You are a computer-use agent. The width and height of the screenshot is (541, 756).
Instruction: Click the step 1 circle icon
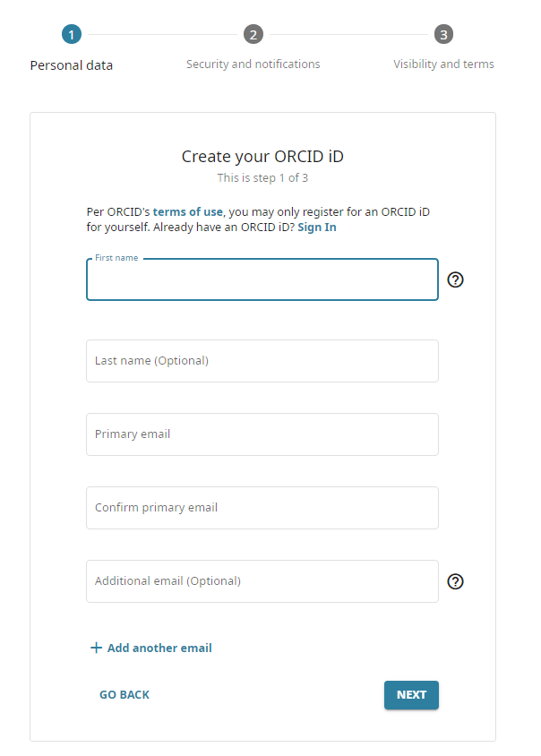pyautogui.click(x=72, y=35)
